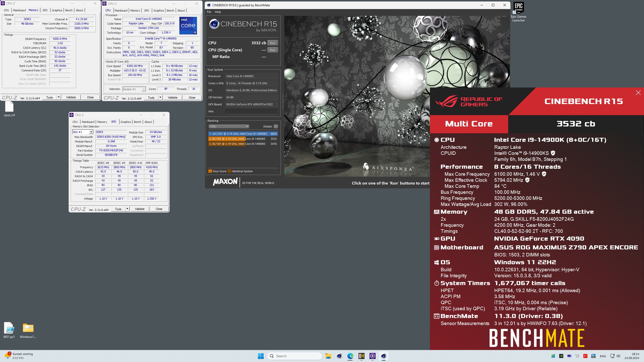Open CPU-Z from the taskbar
644x362 pixels.
pos(373,356)
